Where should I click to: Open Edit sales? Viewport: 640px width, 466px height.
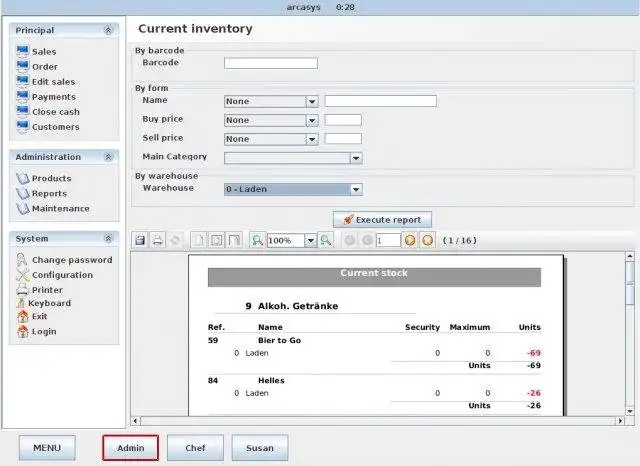coord(46,82)
